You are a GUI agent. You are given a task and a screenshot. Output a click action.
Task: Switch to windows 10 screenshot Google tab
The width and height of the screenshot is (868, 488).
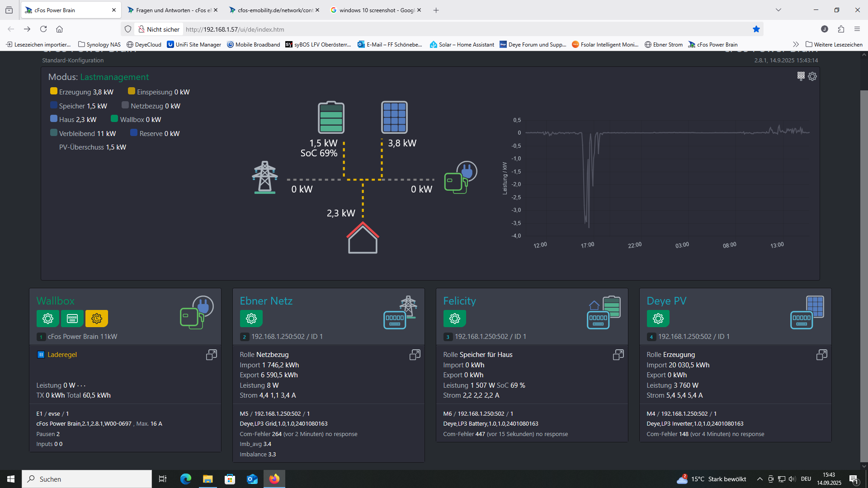(376, 10)
